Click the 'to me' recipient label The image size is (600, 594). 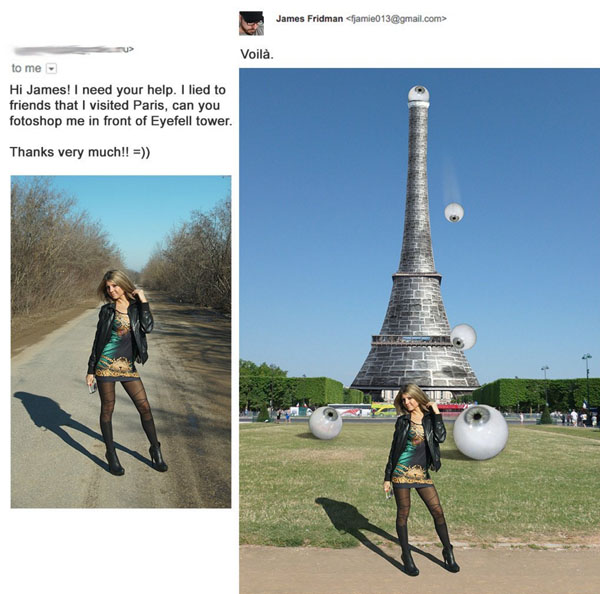(26, 68)
